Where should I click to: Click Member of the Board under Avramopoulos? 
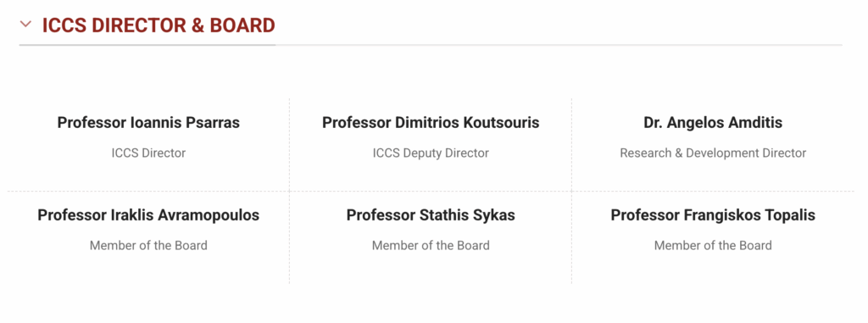pyautogui.click(x=148, y=246)
